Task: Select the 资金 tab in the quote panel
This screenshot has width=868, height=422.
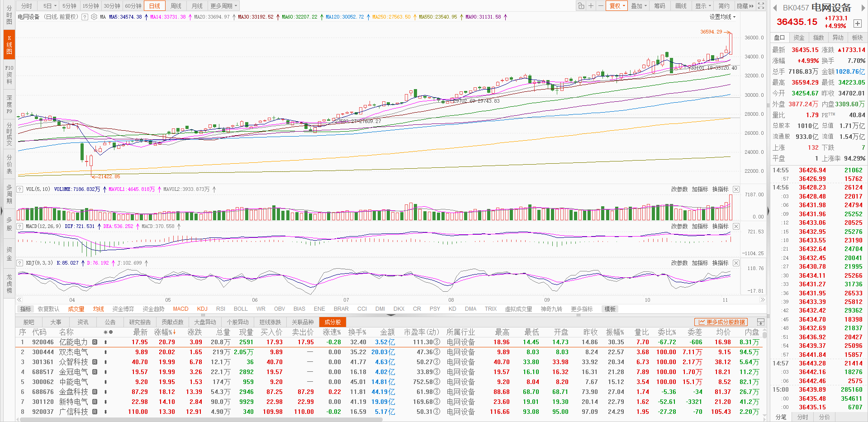Action: coord(799,38)
